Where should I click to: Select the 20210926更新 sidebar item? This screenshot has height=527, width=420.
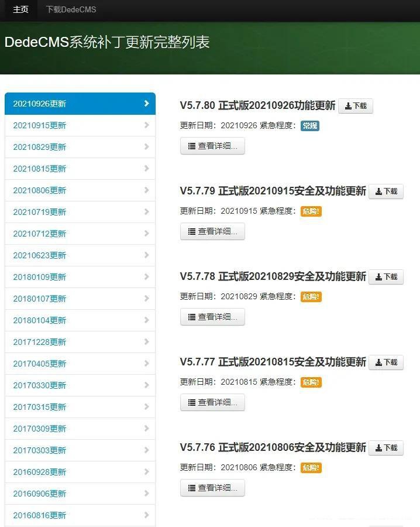tap(80, 104)
